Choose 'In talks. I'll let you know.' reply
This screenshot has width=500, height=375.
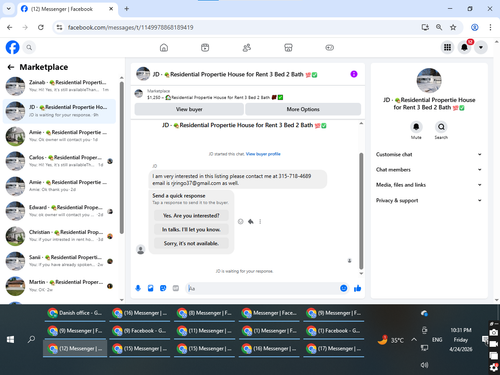(x=191, y=230)
